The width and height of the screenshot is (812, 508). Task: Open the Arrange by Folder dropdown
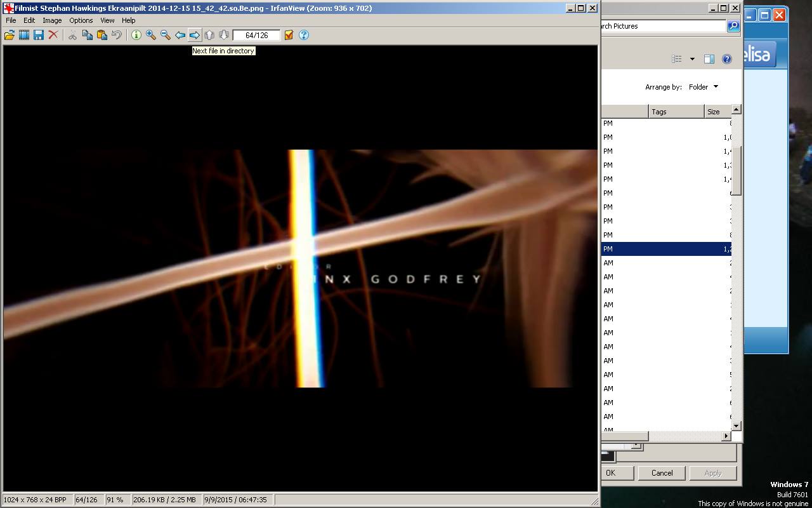point(704,87)
